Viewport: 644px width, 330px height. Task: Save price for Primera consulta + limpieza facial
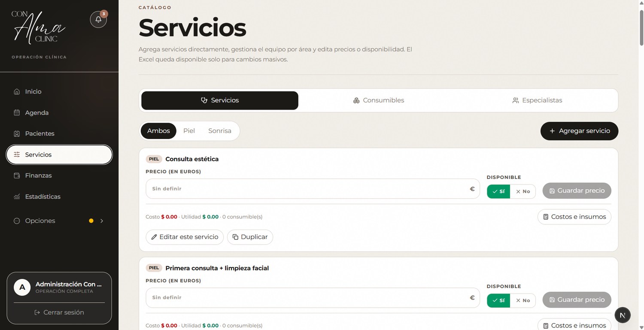pos(577,300)
